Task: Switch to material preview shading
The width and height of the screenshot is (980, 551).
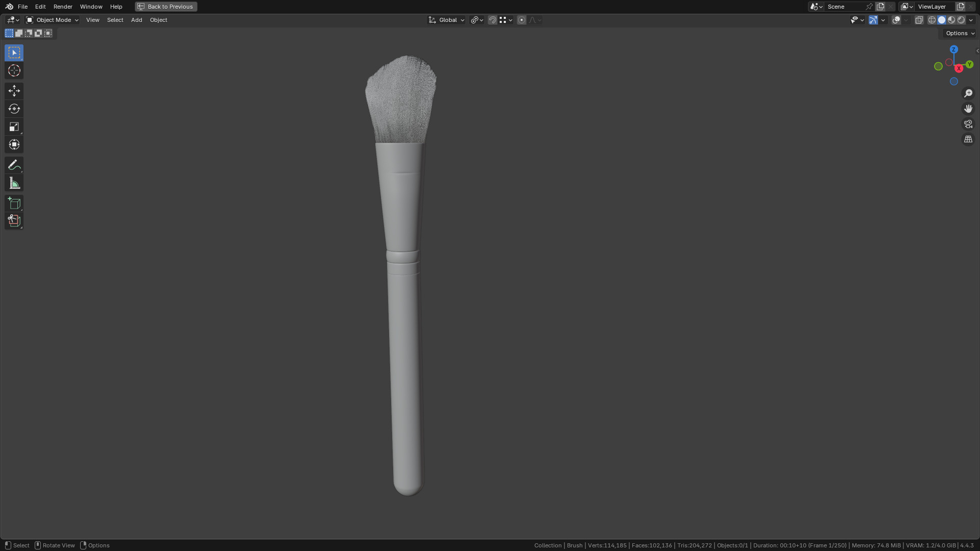Action: pos(951,20)
